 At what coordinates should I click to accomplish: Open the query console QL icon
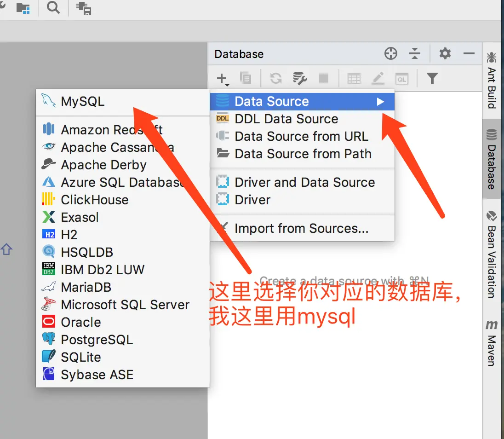point(402,79)
